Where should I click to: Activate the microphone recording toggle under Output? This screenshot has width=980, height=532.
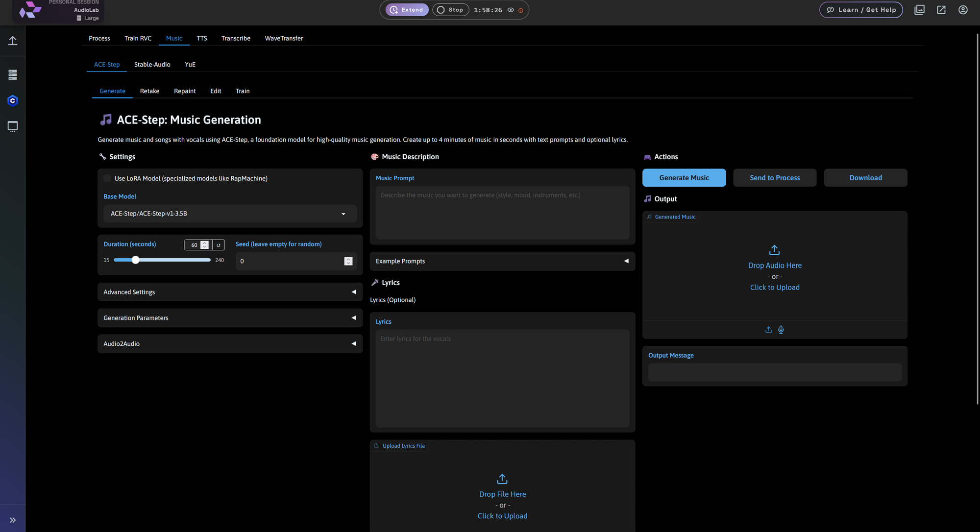[x=781, y=330]
